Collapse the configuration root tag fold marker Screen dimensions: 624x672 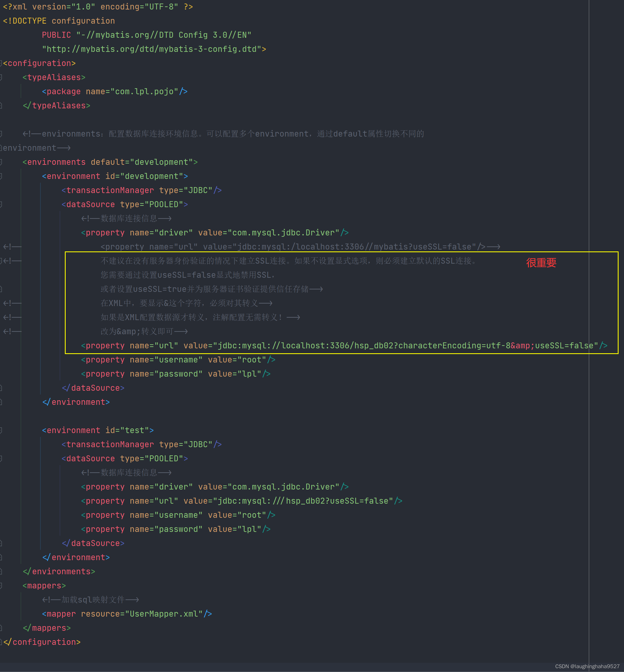coord(1,63)
